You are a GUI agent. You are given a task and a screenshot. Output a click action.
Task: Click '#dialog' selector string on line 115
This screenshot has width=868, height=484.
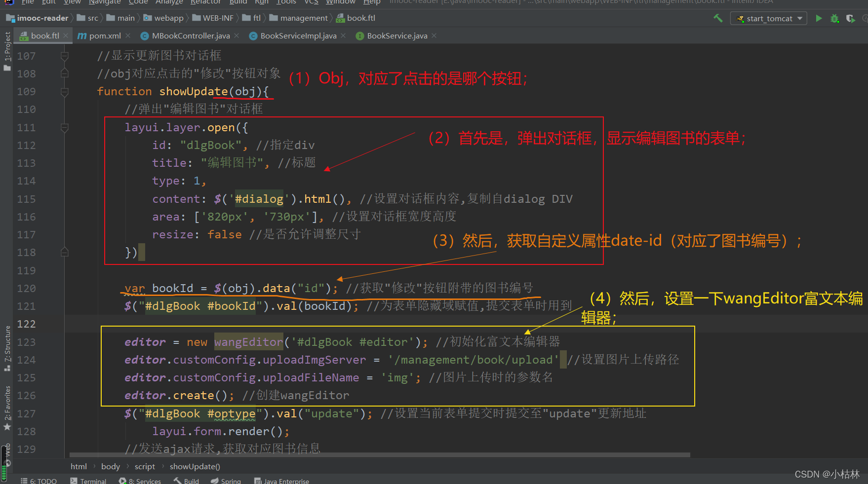tap(259, 199)
